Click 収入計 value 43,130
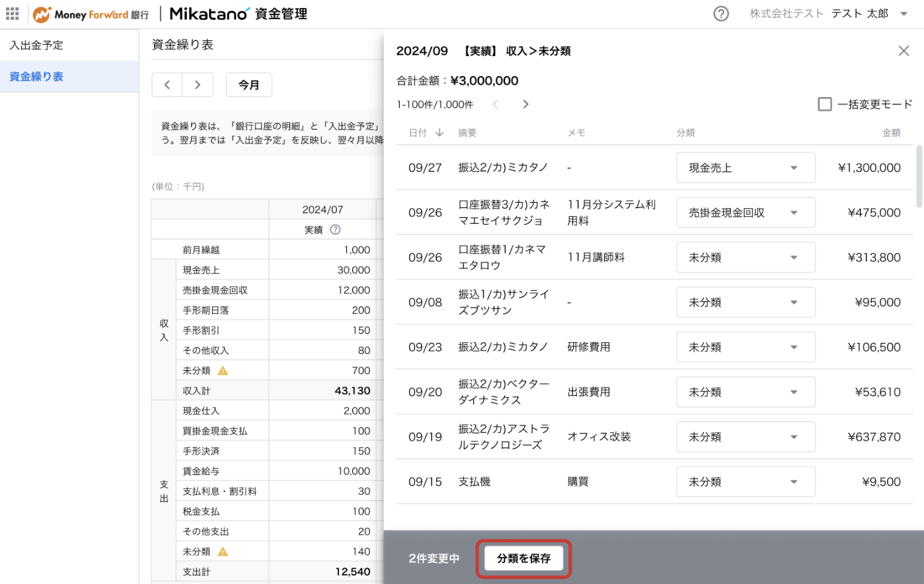Screen dimensions: 924x584 point(352,391)
